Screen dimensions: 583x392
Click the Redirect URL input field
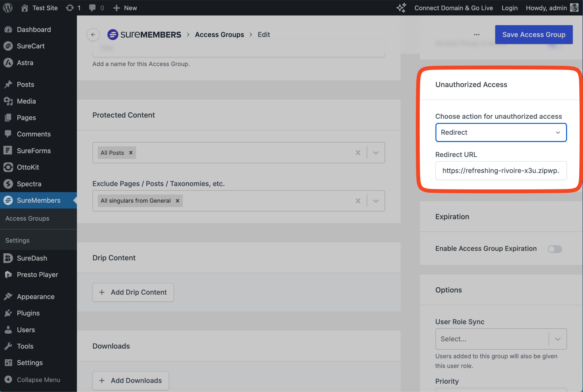point(501,171)
